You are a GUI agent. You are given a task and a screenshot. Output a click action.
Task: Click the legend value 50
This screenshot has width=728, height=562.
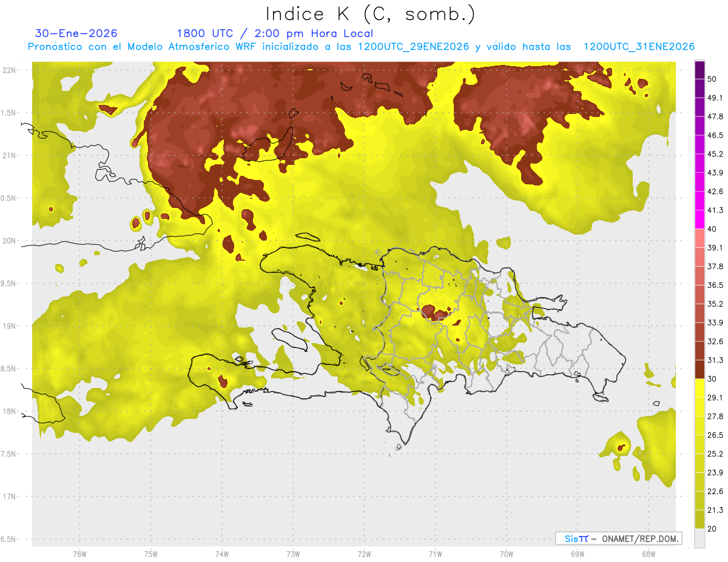(713, 79)
